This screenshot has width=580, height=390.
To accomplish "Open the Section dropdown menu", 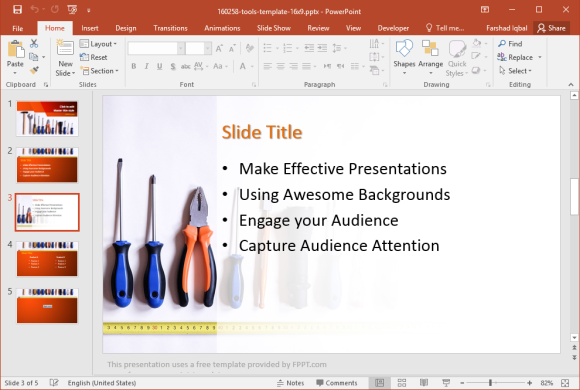I will coord(100,71).
